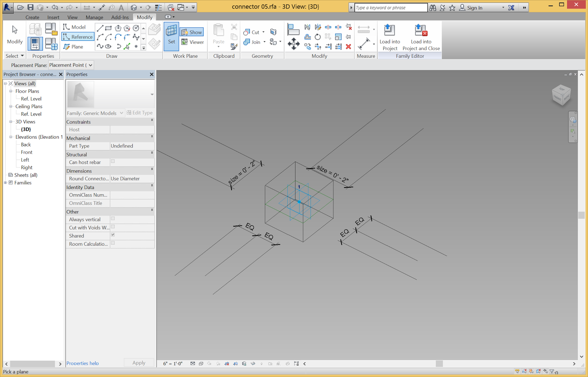Open the Properties help link
Viewport: 588px width, 377px height.
(x=83, y=363)
